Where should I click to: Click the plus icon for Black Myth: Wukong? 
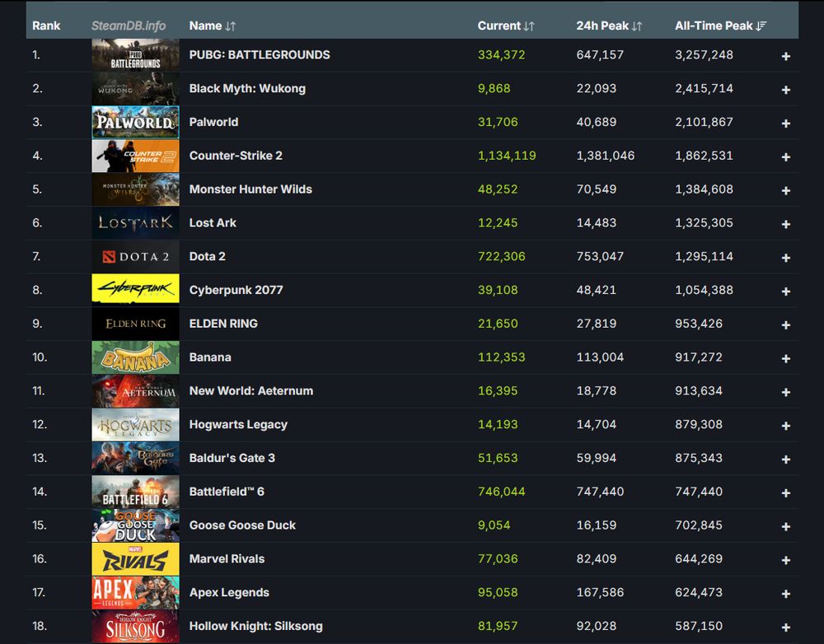tap(785, 90)
